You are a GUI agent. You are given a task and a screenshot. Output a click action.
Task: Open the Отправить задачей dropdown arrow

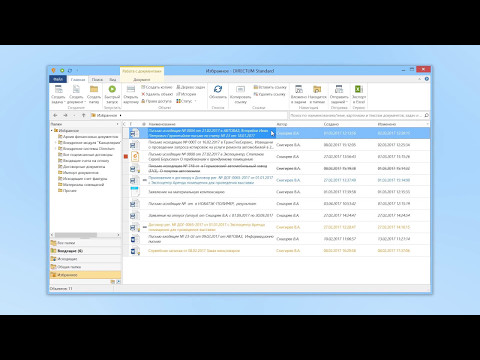click(347, 102)
